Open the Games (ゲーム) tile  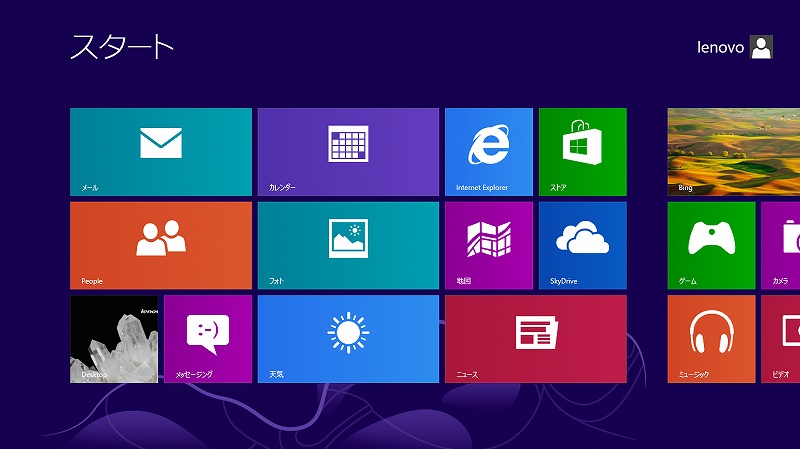pyautogui.click(x=711, y=245)
